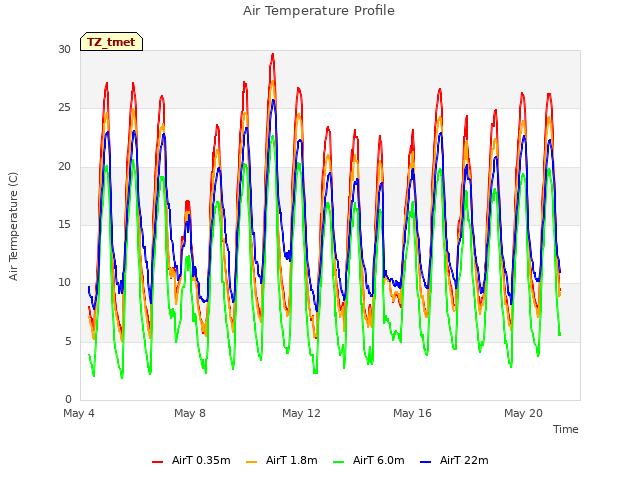Click the 0 y-axis tick label

[x=68, y=399]
